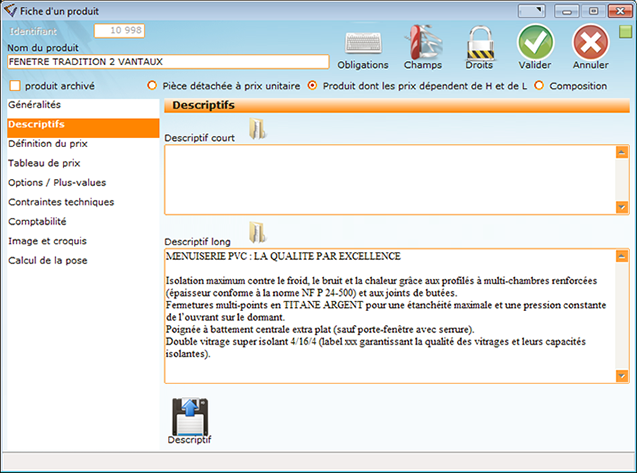The image size is (637, 473).
Task: Select the Composition radio option
Action: (539, 86)
